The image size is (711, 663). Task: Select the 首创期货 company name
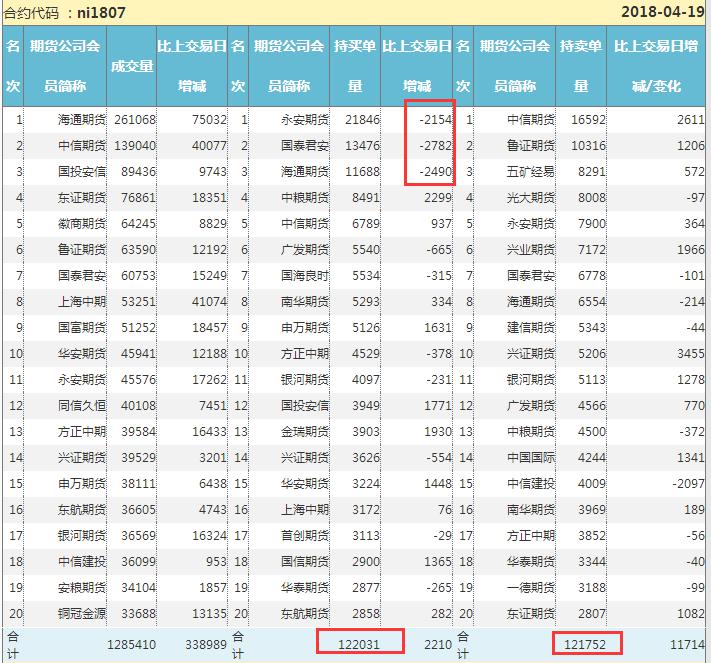[x=305, y=536]
